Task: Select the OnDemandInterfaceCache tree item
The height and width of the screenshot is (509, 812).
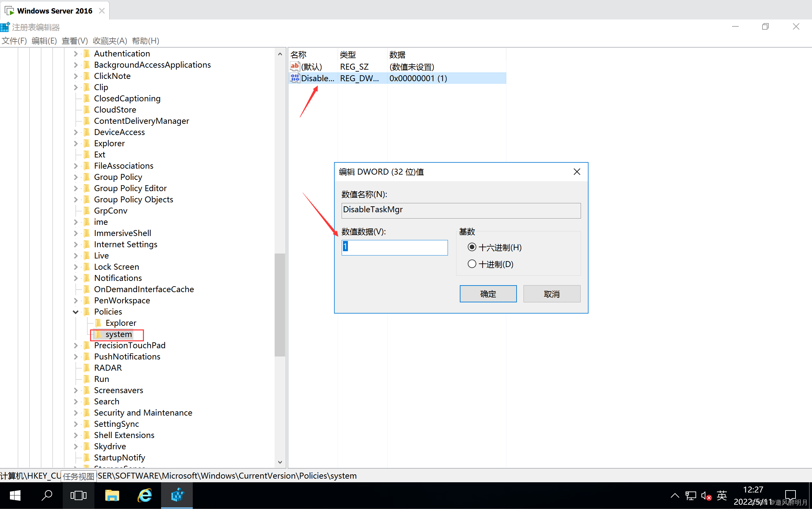Action: [144, 289]
